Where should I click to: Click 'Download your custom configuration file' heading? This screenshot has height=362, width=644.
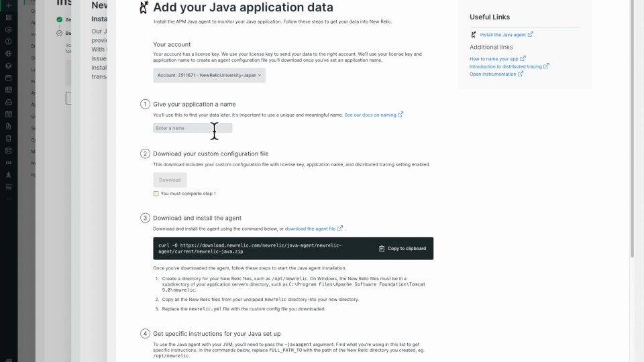tap(211, 154)
